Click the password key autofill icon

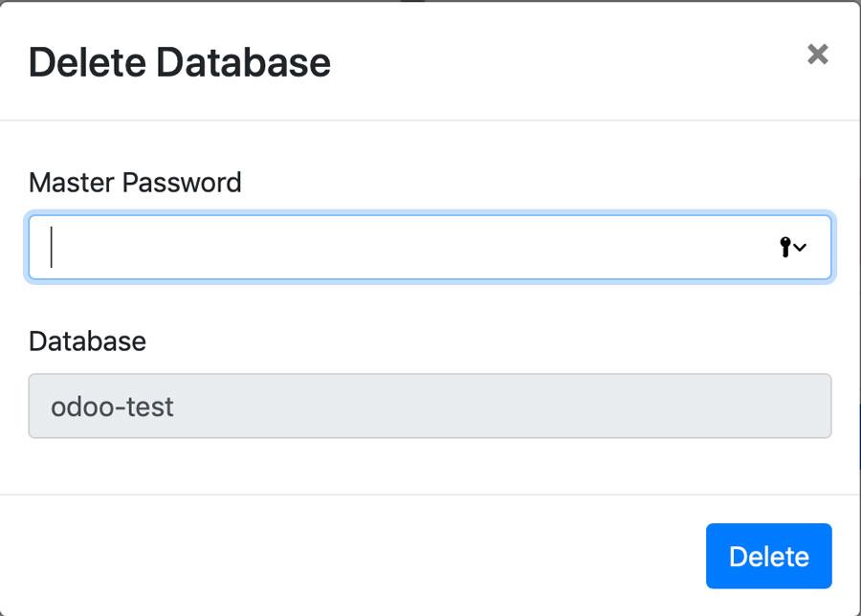click(785, 247)
